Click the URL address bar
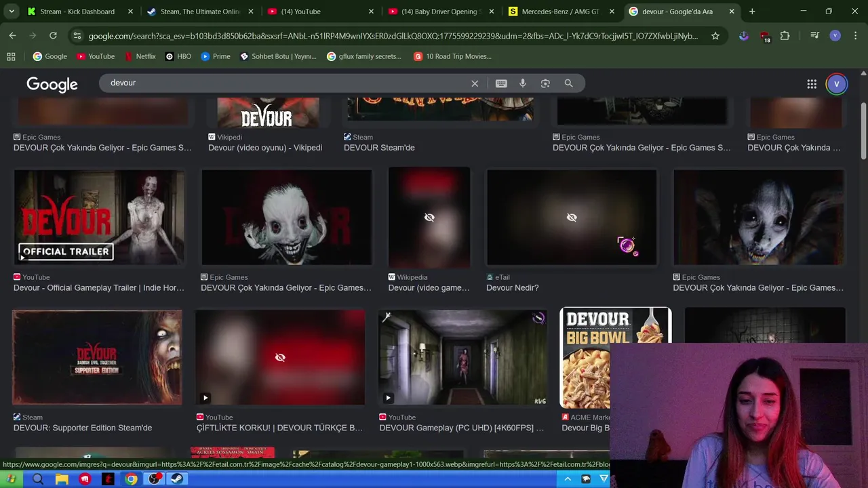The width and height of the screenshot is (868, 488). click(392, 36)
